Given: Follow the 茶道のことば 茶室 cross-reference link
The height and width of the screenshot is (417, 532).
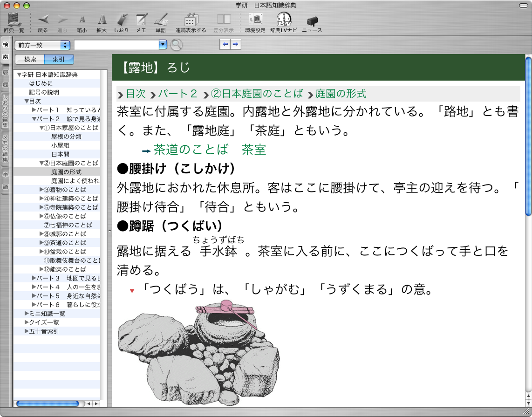Looking at the screenshot, I should (210, 150).
